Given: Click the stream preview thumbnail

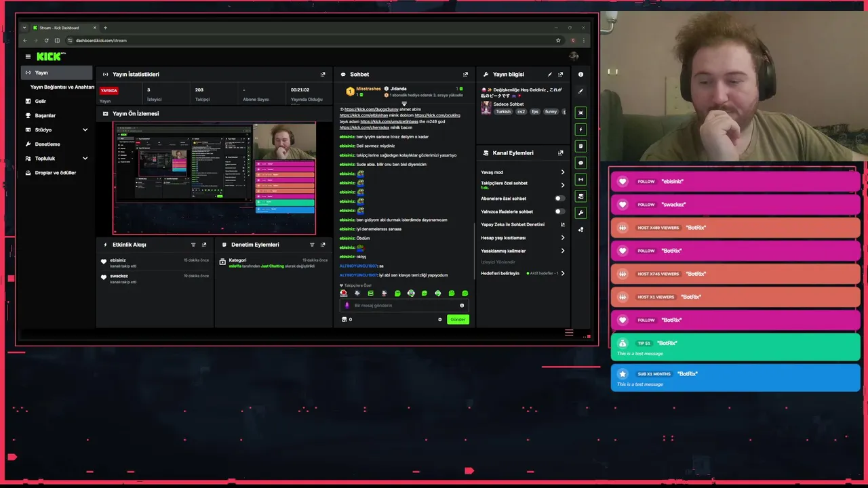Looking at the screenshot, I should pyautogui.click(x=214, y=178).
